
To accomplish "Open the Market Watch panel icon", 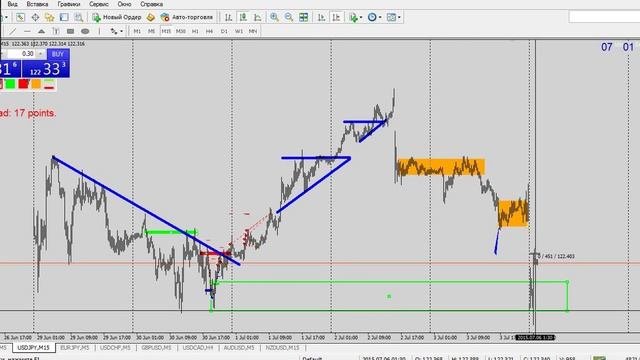I will click(x=20, y=17).
